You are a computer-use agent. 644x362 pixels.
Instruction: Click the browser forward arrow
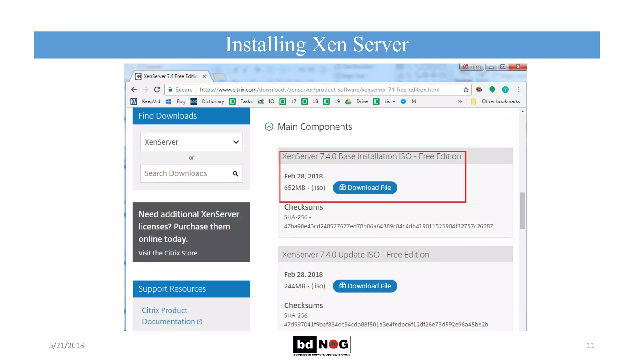(x=145, y=90)
